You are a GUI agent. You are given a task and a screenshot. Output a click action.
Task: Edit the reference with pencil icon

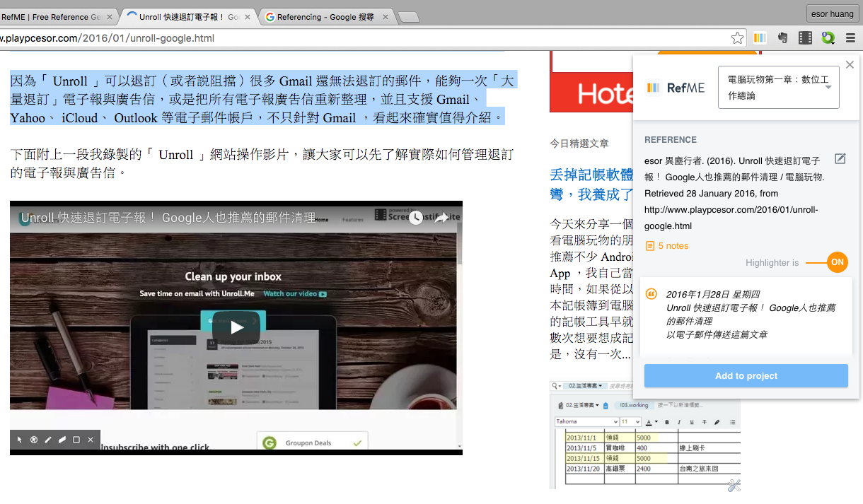coord(840,158)
